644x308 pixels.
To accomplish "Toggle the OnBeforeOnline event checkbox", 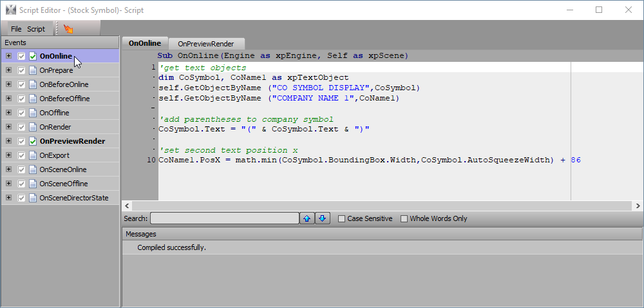I will tap(22, 84).
